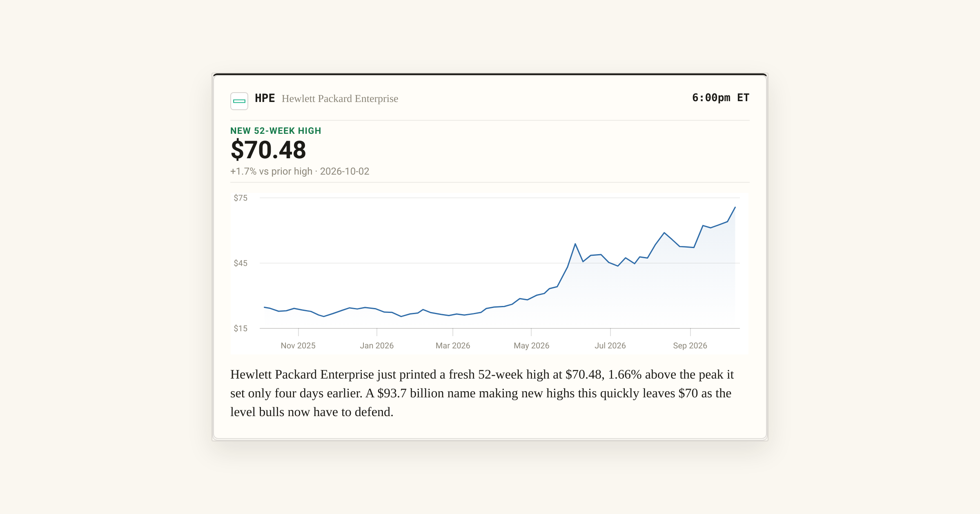
Task: Click the Jan 2026 axis label
Action: (x=377, y=346)
